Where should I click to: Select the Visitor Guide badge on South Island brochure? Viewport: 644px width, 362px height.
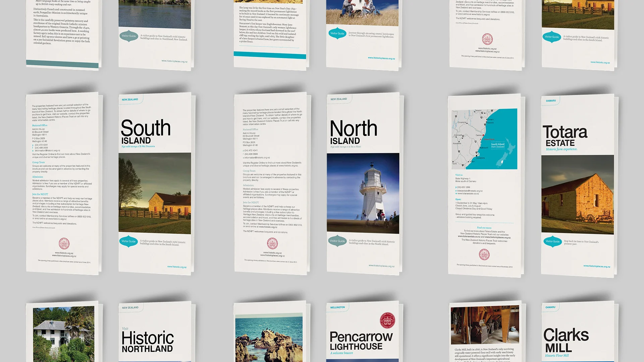coord(129,241)
